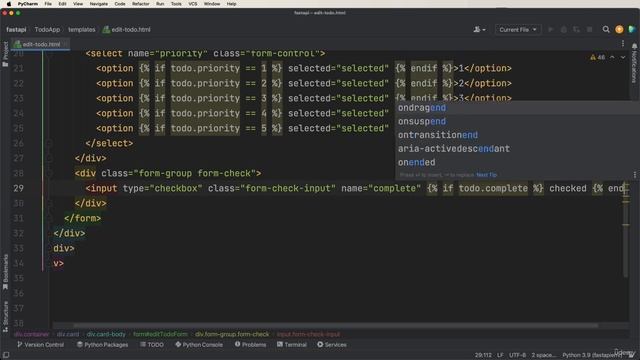Click LF line separator in status bar
Screen dimensions: 640x360
point(500,355)
